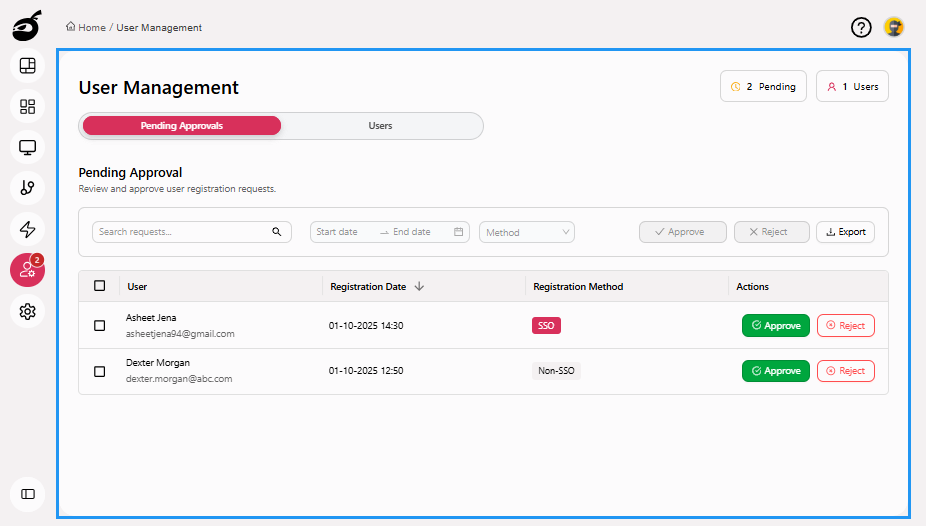Open the help question mark icon

(x=861, y=28)
